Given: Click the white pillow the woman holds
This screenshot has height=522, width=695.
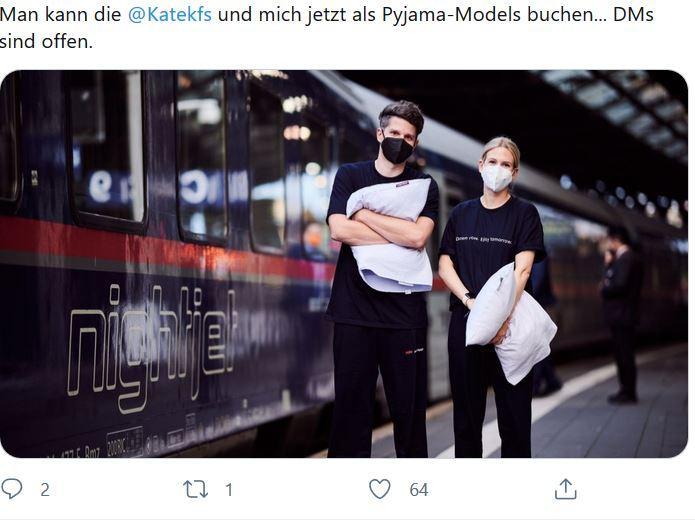Looking at the screenshot, I should click(x=510, y=321).
